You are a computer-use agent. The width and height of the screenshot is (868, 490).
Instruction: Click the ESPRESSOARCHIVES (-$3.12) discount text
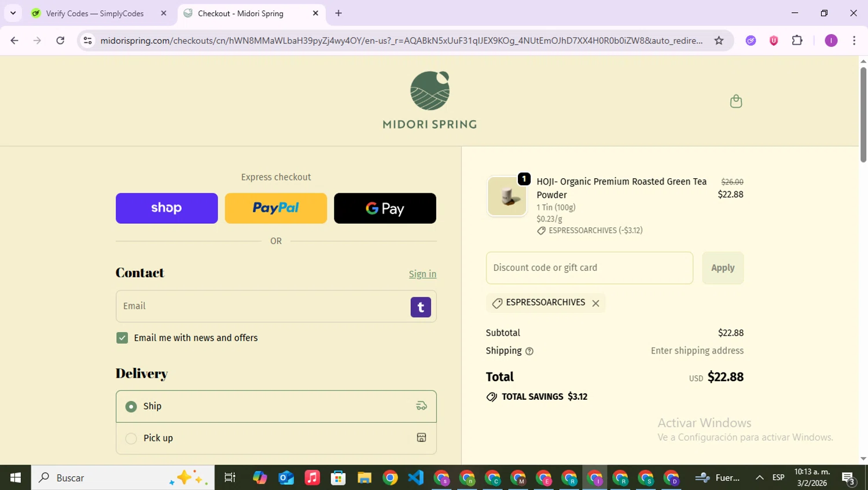(595, 231)
